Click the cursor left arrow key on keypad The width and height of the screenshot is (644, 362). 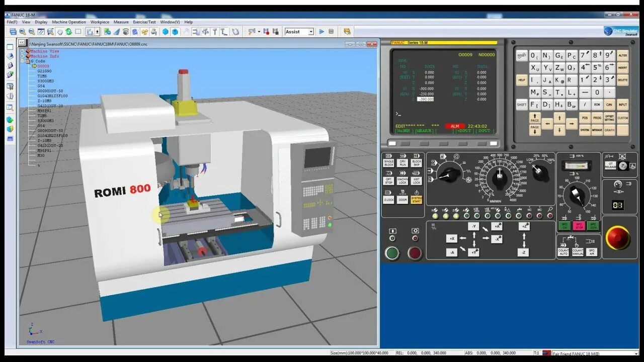click(547, 124)
